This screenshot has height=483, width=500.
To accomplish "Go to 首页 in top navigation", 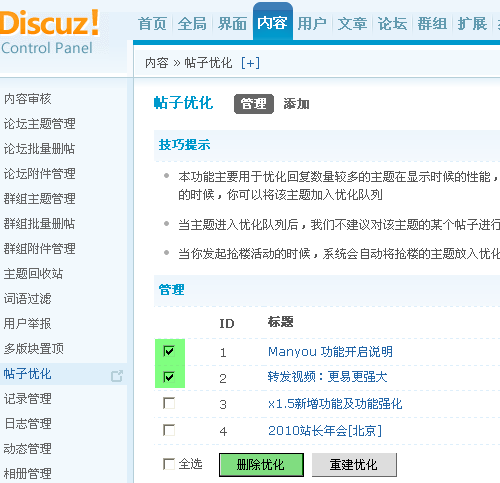I will 152,24.
